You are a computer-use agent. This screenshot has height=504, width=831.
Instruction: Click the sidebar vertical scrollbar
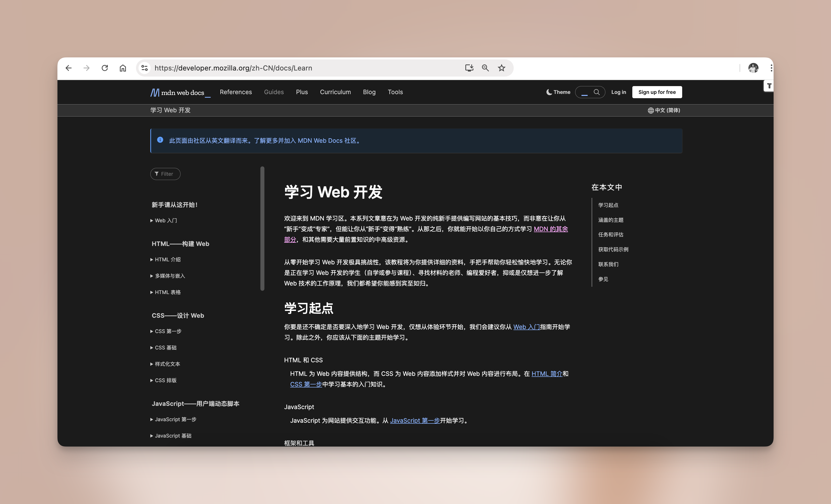(262, 228)
